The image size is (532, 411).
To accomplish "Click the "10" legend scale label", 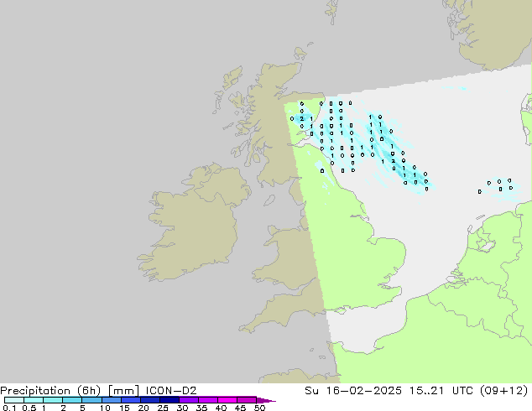I will click(105, 408).
